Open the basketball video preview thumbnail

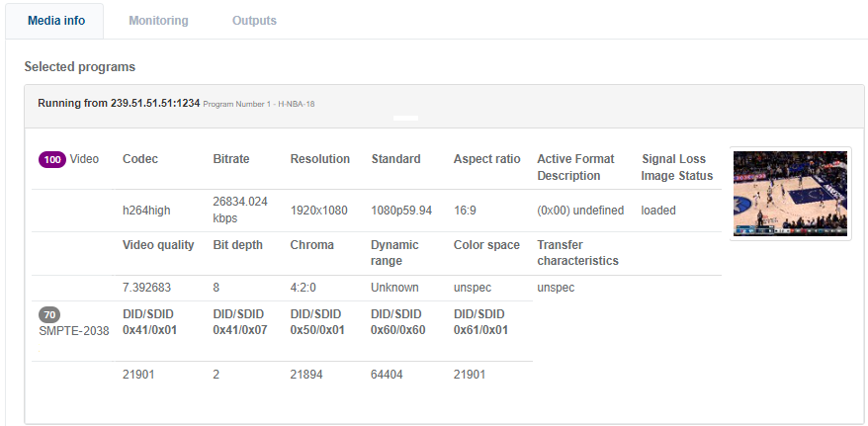(x=790, y=194)
